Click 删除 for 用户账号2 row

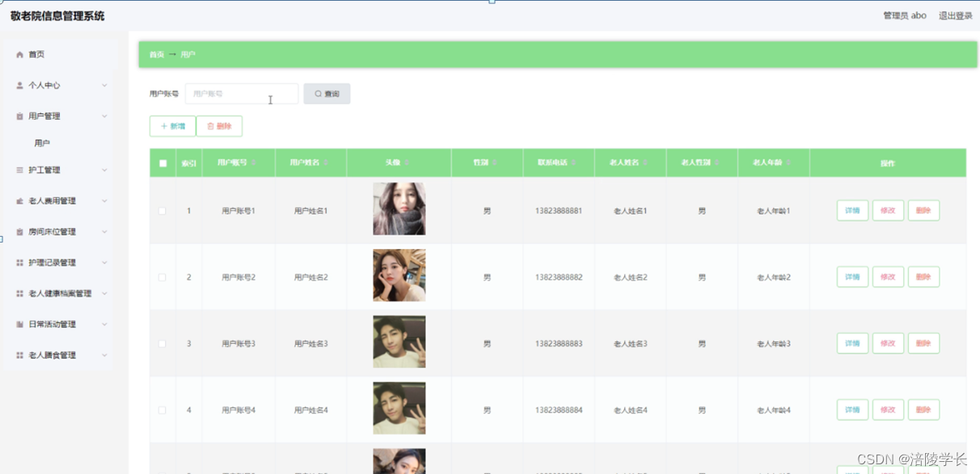[x=923, y=277]
